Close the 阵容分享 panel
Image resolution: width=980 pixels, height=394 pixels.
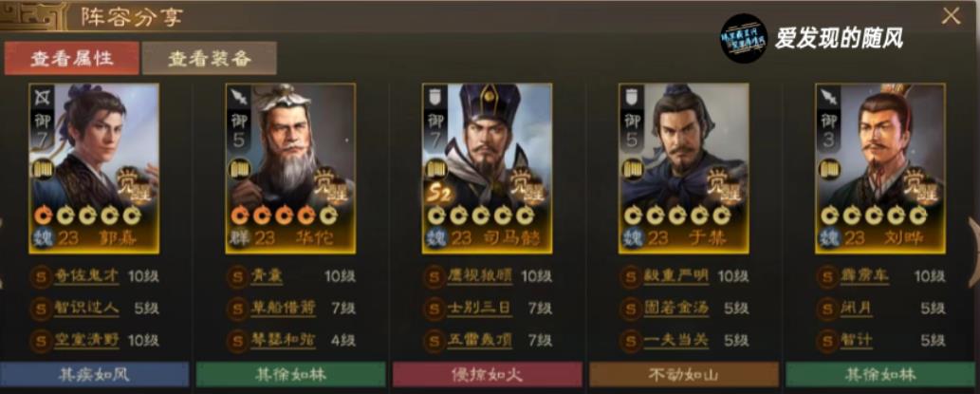(x=951, y=17)
